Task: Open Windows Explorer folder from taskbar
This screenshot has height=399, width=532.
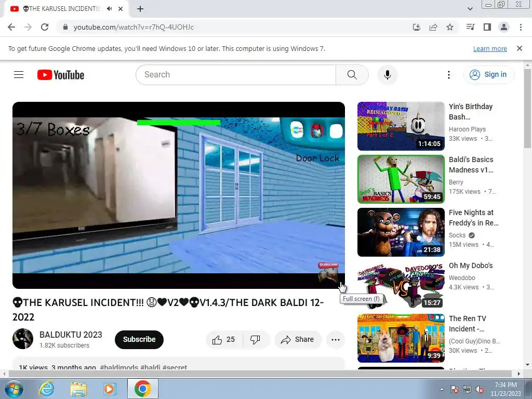Action: (x=78, y=389)
